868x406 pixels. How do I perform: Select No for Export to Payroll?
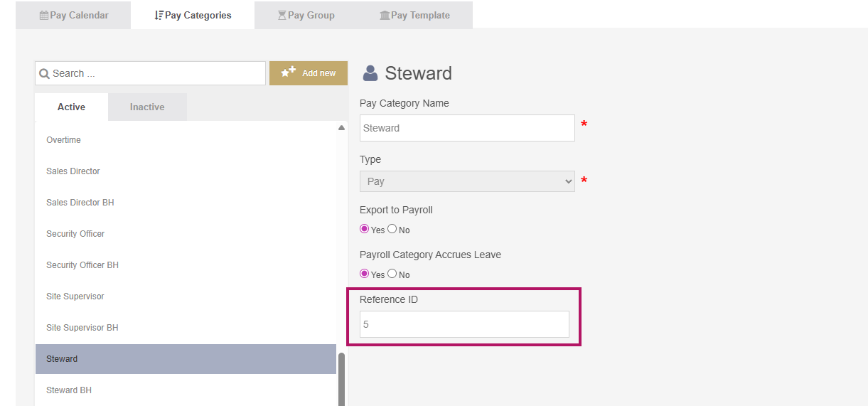[x=392, y=229]
